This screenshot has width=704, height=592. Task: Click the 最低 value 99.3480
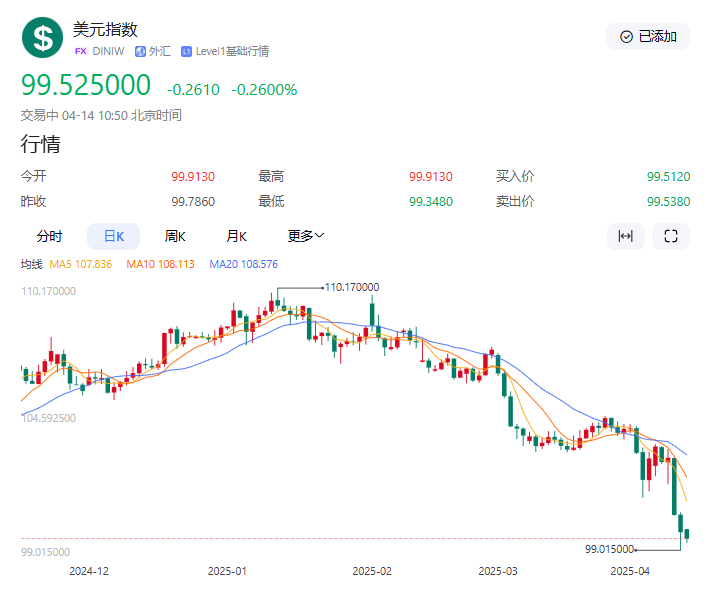pos(431,202)
